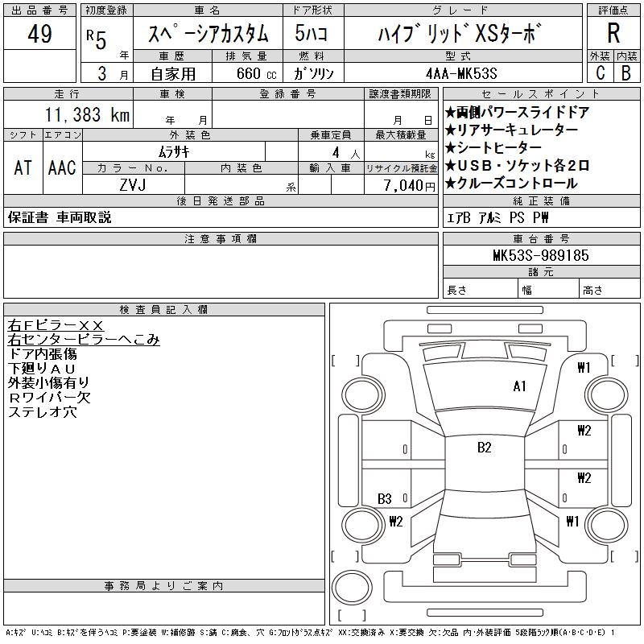Click the displacement value 660 cc
The width and height of the screenshot is (644, 644).
[x=256, y=73]
